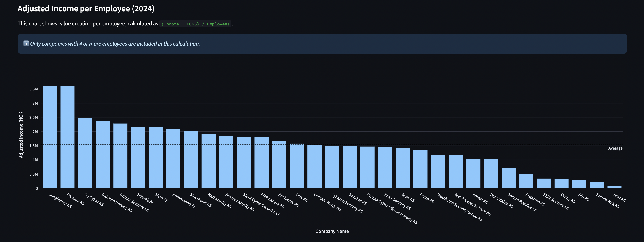Click the Pistachio AS bar
Viewport: 644px width, 242px height.
(x=526, y=181)
